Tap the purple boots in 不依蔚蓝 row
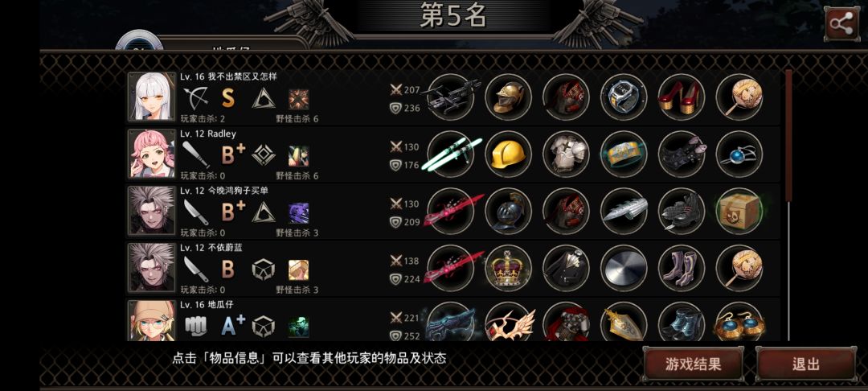Viewport: 868px width, 391px height. click(682, 268)
